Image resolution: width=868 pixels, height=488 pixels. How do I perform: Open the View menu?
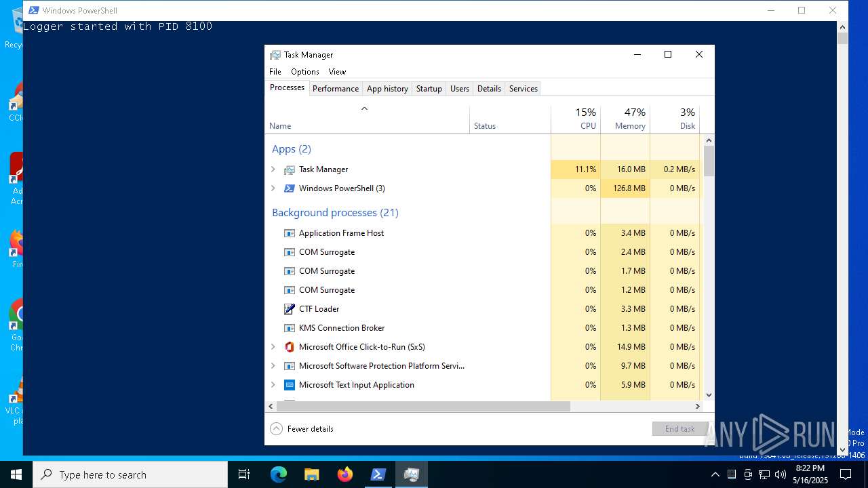(337, 72)
